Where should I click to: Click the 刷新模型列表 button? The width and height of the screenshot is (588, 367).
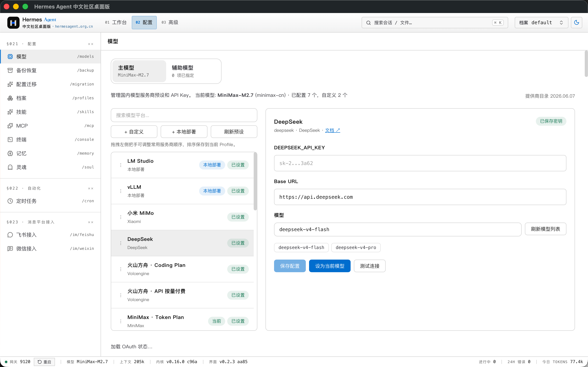pos(545,229)
